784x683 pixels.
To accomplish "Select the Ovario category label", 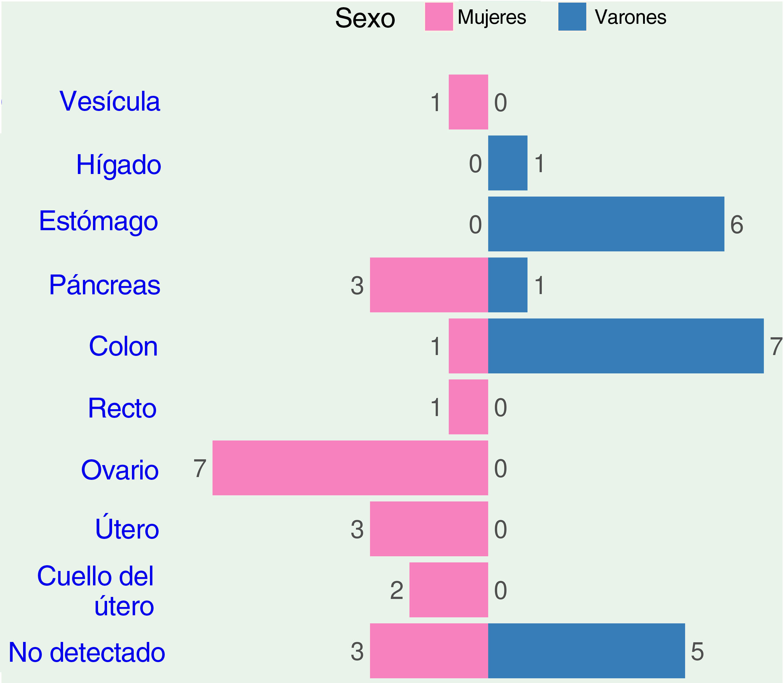I will [x=120, y=470].
